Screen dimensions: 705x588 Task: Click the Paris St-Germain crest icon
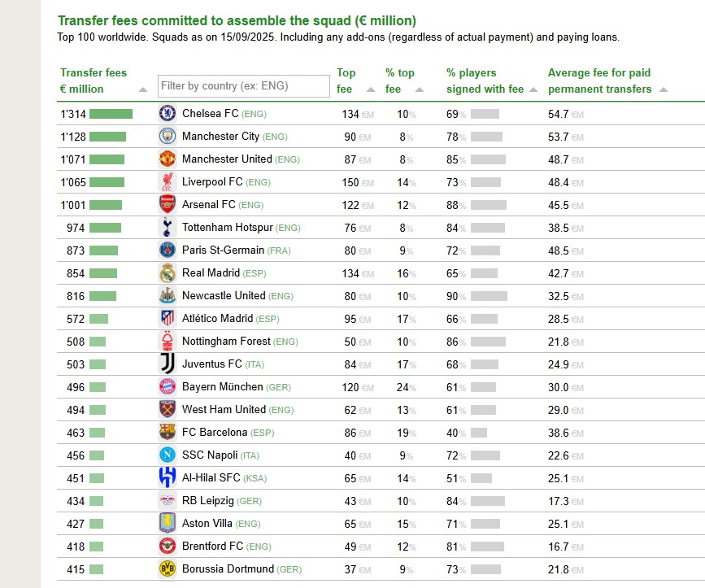[x=168, y=250]
